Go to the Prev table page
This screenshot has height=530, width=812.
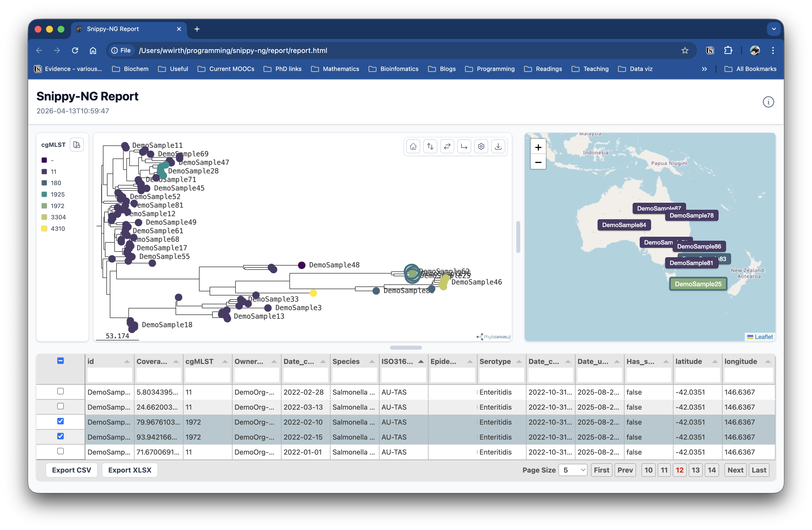[625, 470]
